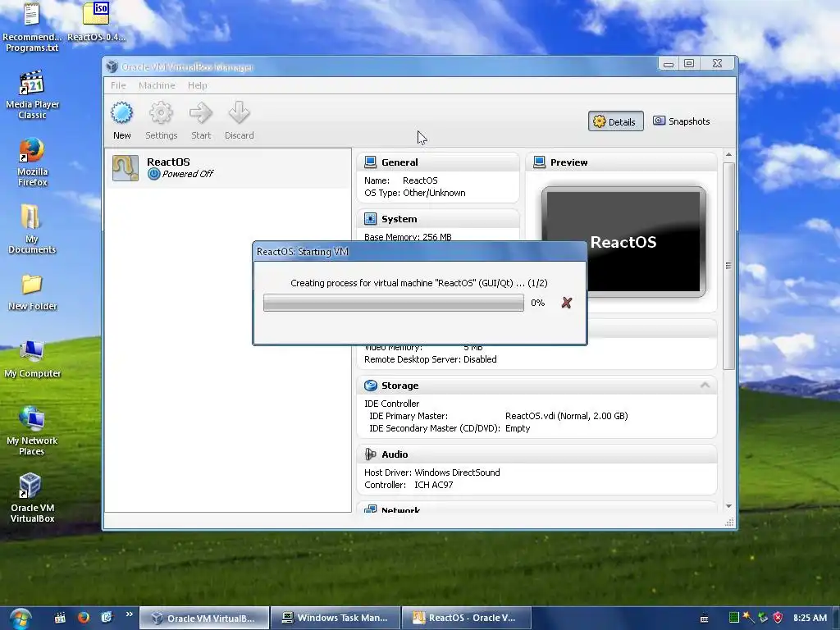
Task: Open Settings from the VirtualBox toolbar
Action: (161, 121)
